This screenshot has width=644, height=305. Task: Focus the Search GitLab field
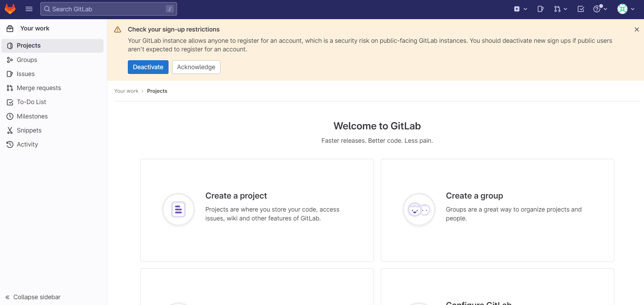point(109,9)
